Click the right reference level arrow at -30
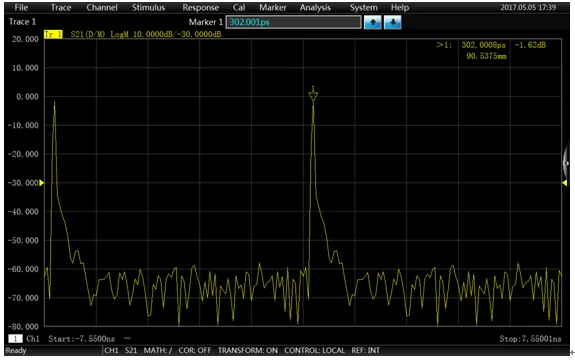Image resolution: width=575 pixels, height=363 pixels. click(564, 183)
